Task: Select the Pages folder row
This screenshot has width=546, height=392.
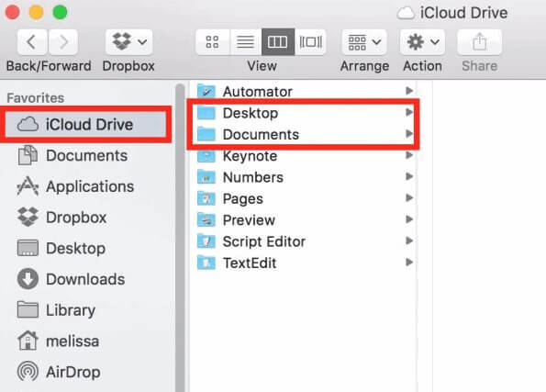Action: coord(304,198)
